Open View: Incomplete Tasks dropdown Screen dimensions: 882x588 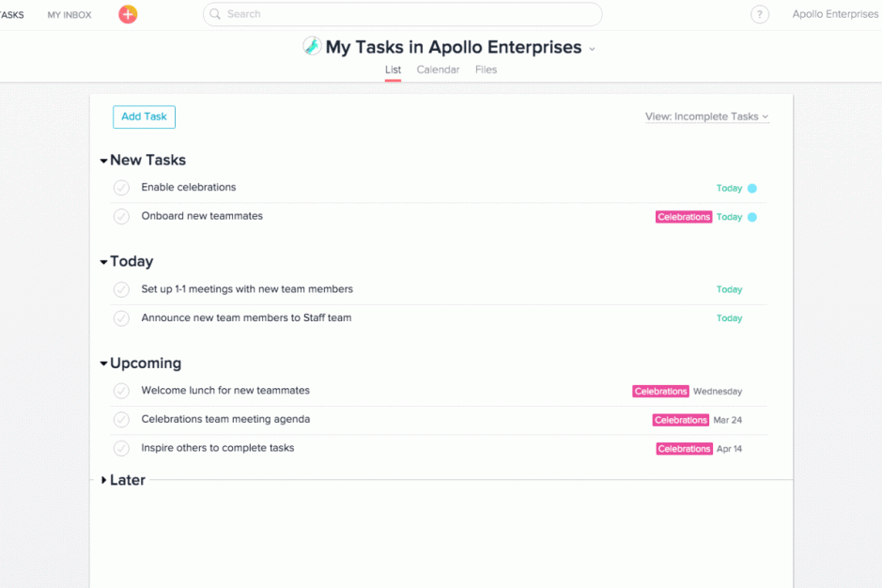coord(706,116)
